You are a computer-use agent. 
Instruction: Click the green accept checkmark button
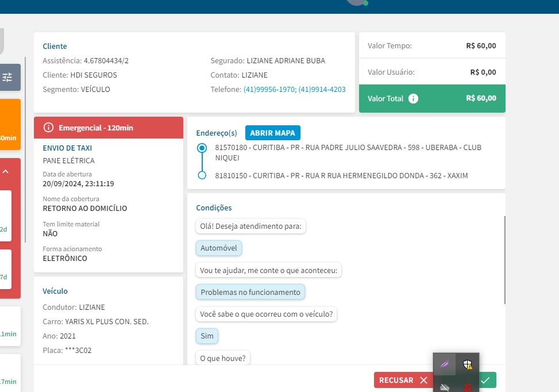487,381
